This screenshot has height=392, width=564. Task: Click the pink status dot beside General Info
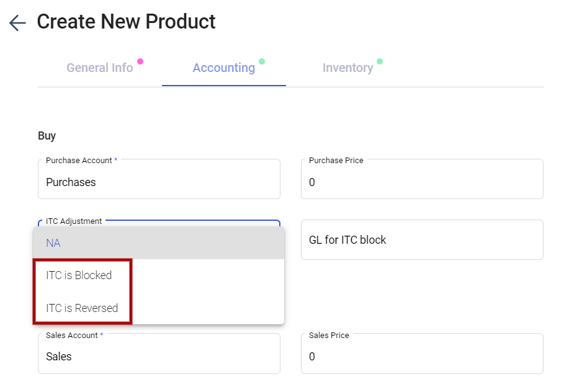(x=140, y=61)
